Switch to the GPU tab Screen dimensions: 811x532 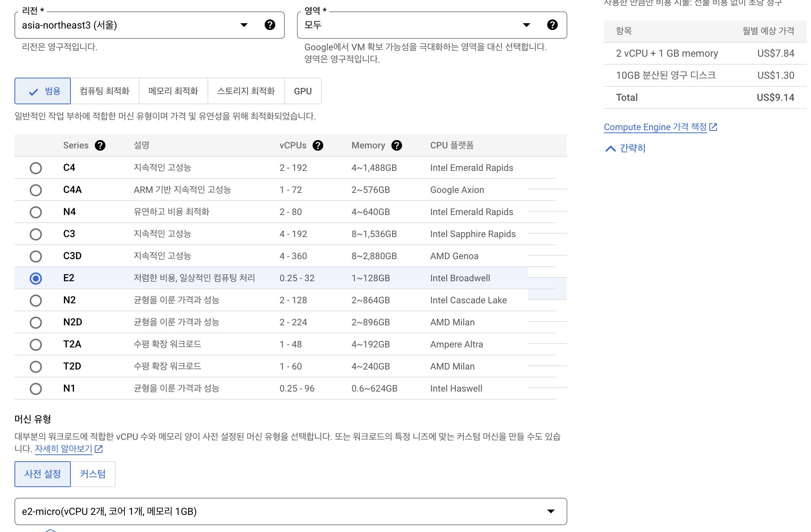tap(303, 91)
